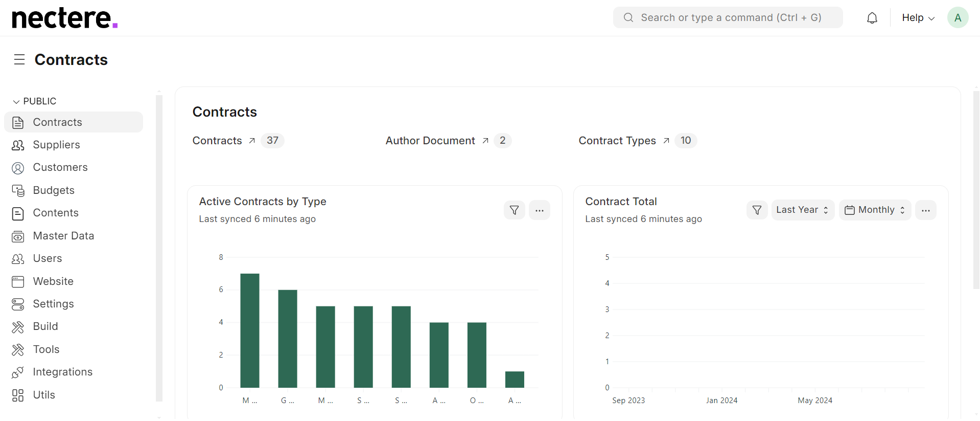Open the Author Document shortcut link
This screenshot has width=980, height=421.
click(x=430, y=141)
